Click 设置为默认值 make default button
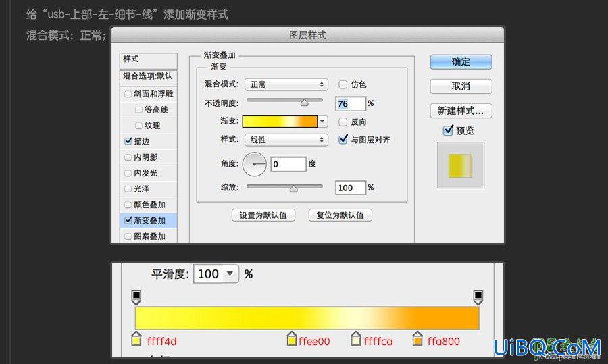Screen dimensions: 608x364 tap(263, 215)
